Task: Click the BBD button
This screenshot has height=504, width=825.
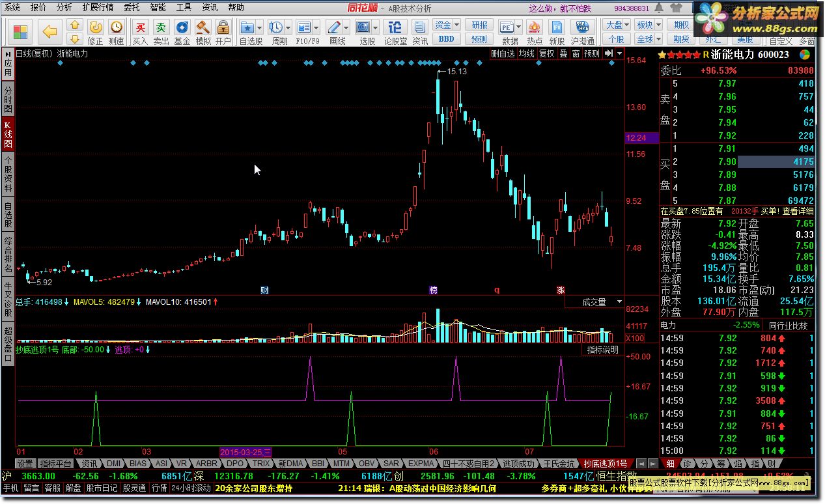Action: (x=447, y=39)
